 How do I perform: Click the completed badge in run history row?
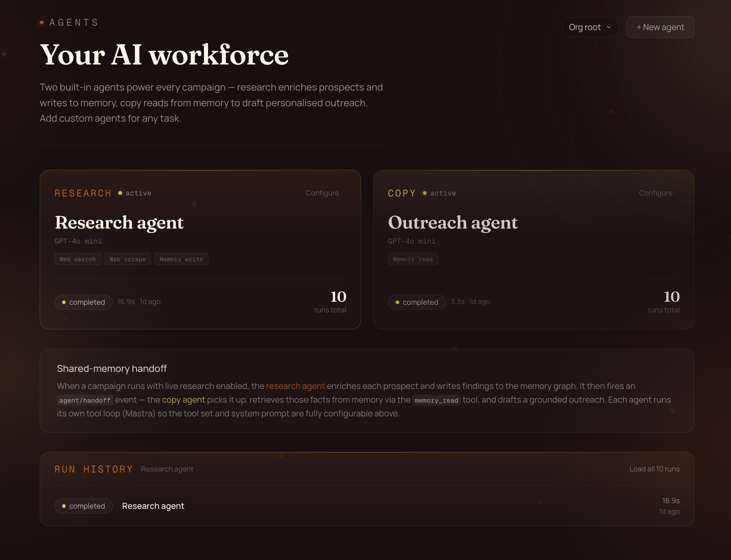pos(84,506)
